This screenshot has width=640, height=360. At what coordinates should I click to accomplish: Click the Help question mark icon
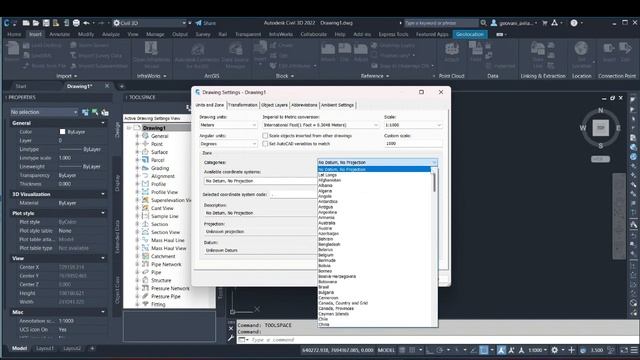point(574,23)
